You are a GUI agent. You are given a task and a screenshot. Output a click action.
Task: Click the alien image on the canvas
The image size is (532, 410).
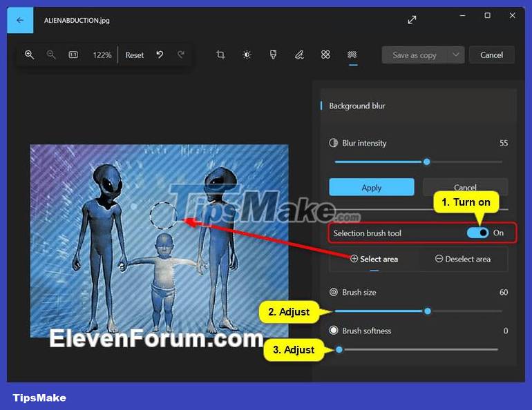point(160,241)
